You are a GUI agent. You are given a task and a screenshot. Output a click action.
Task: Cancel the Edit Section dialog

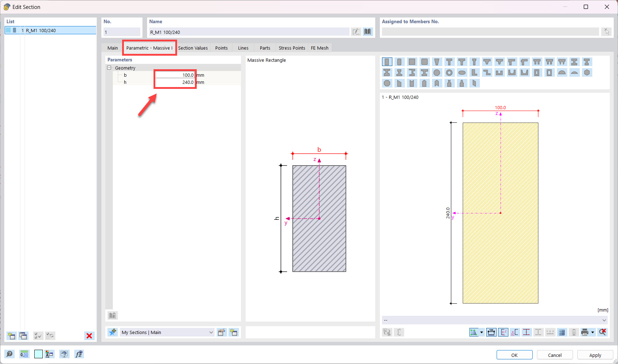554,355
